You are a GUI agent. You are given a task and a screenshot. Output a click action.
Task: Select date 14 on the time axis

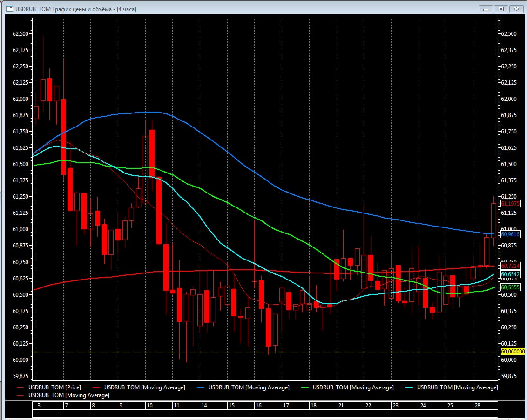click(204, 406)
